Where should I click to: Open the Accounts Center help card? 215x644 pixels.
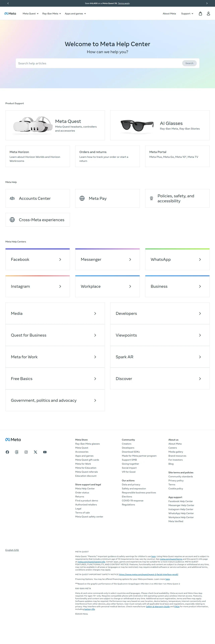38,198
